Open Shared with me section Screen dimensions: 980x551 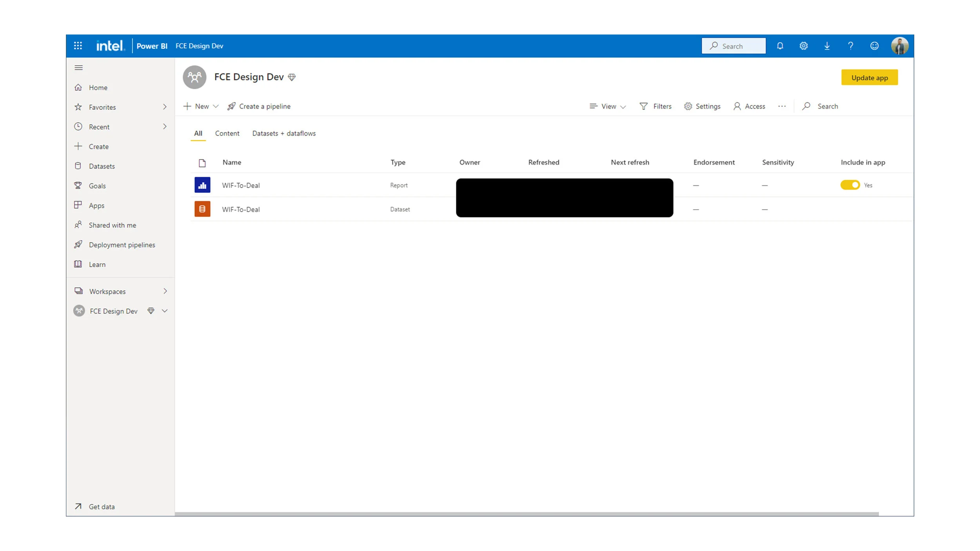(112, 225)
